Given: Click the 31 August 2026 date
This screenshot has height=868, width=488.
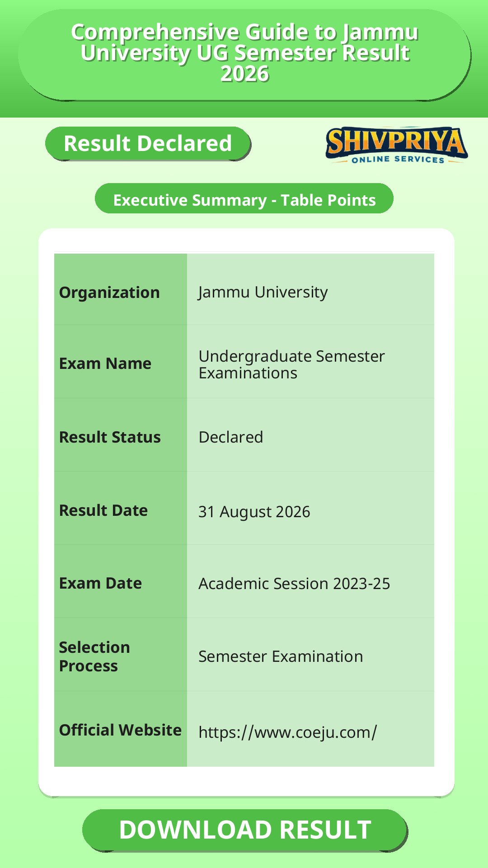Looking at the screenshot, I should pos(254,512).
